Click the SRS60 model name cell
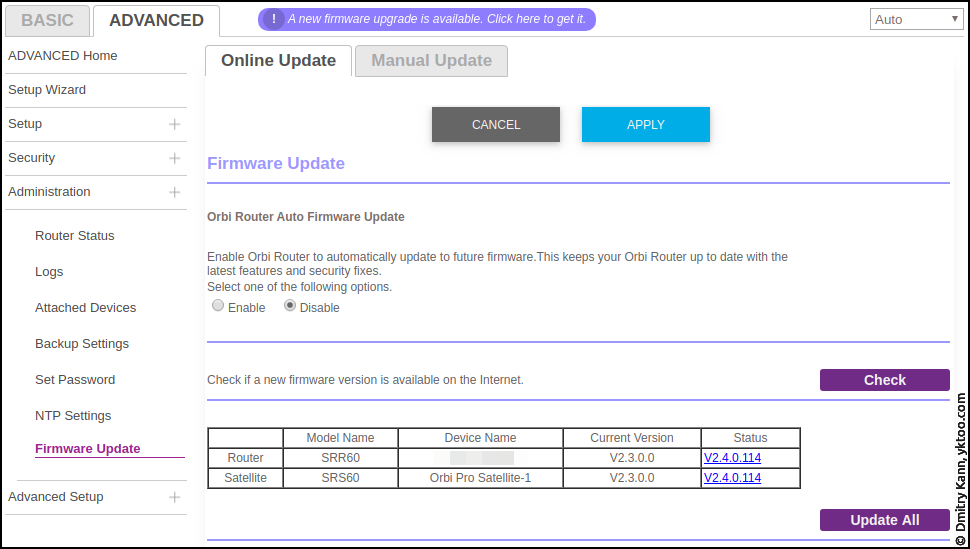 point(340,478)
